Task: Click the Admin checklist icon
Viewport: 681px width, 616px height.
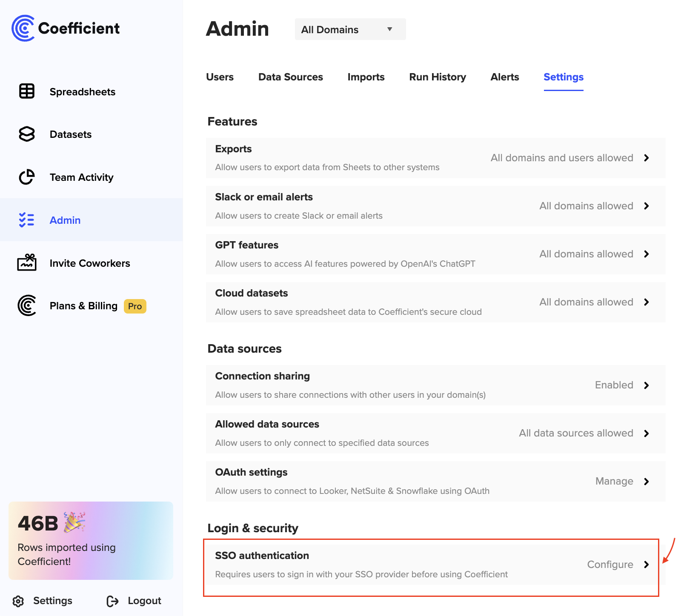Action: tap(27, 220)
